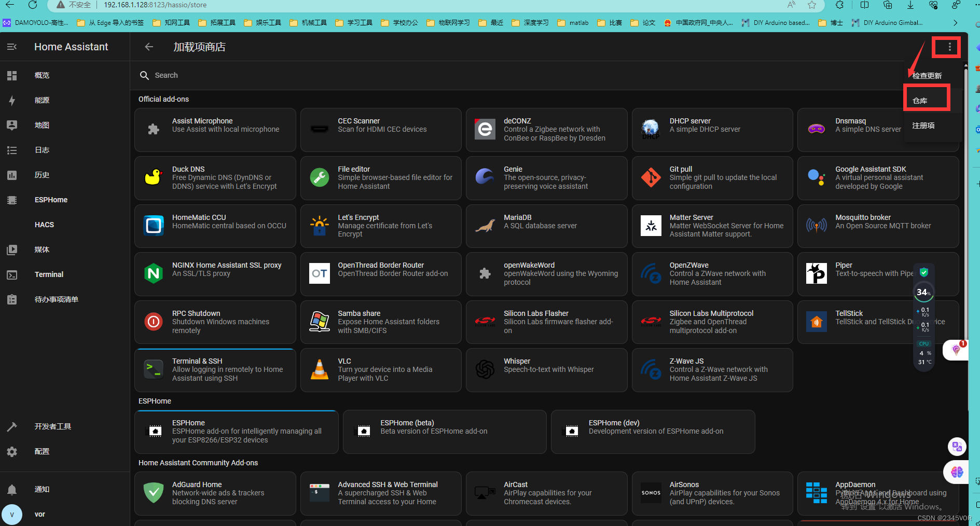
Task: Open the 媒体 media browser icon
Action: (x=12, y=250)
